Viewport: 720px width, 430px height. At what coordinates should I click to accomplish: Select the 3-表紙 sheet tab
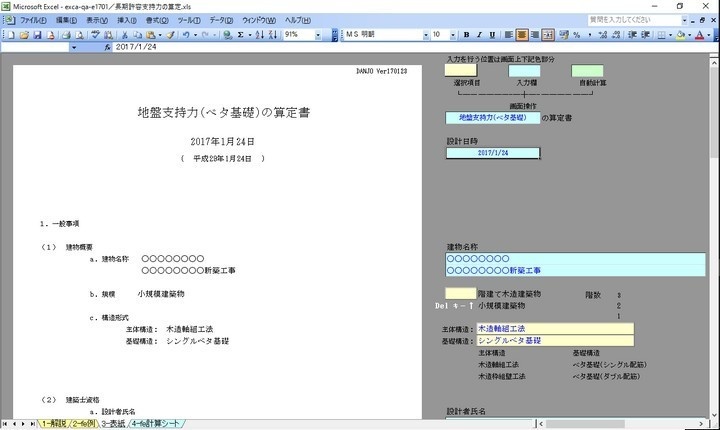pos(113,424)
